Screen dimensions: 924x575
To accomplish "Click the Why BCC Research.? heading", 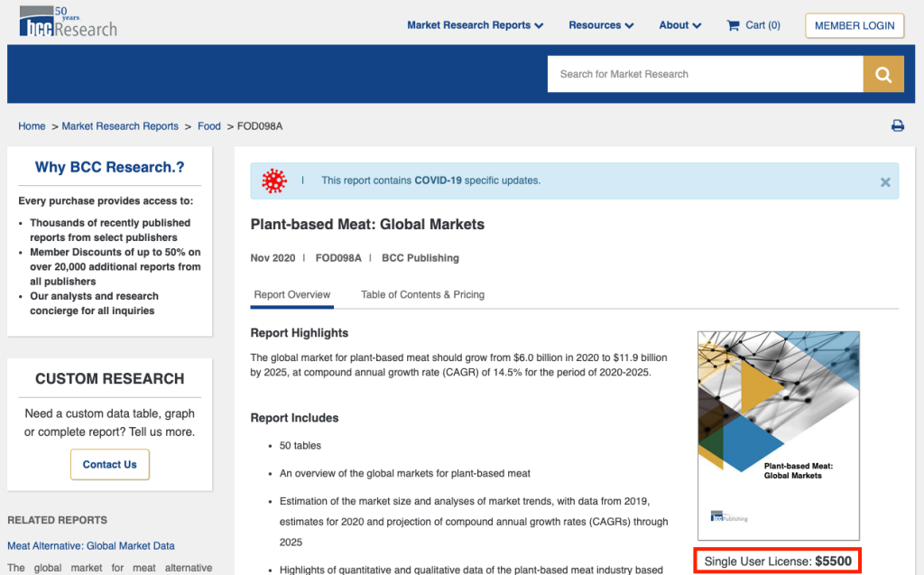I will (109, 168).
